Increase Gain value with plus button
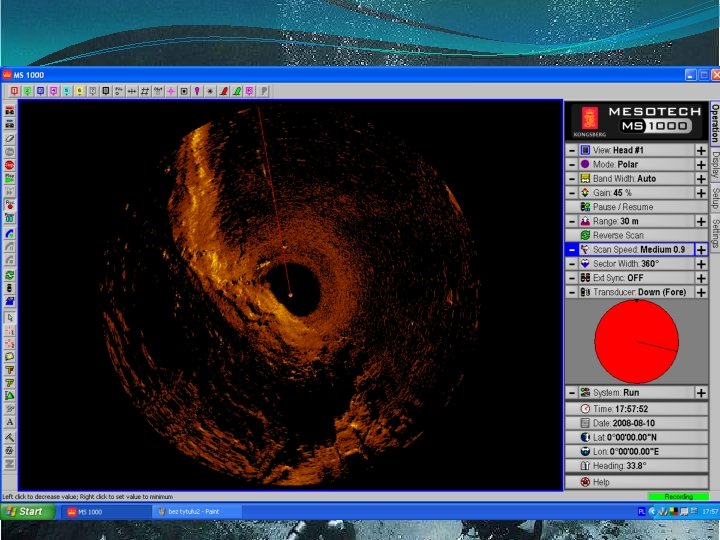 click(x=701, y=193)
